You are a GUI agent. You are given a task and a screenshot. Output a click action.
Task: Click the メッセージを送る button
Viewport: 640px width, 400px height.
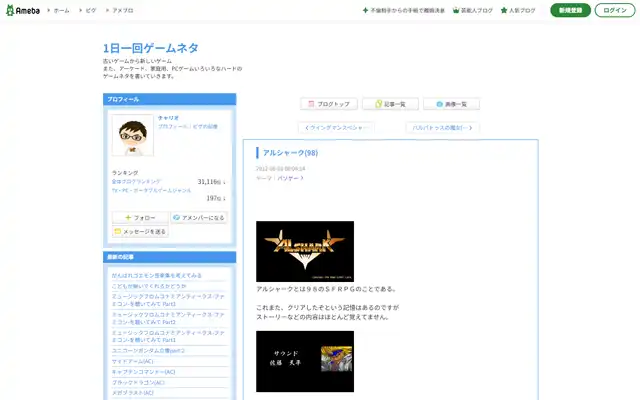[x=140, y=231]
